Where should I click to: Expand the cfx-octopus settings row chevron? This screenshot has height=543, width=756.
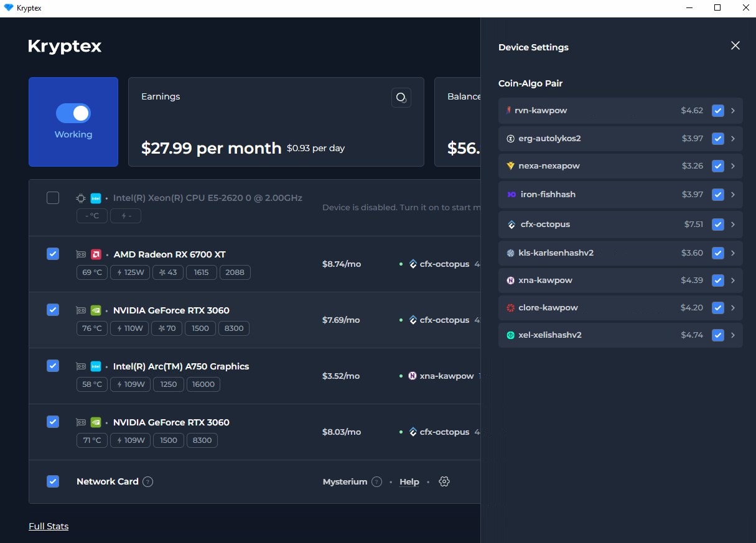[x=733, y=225]
